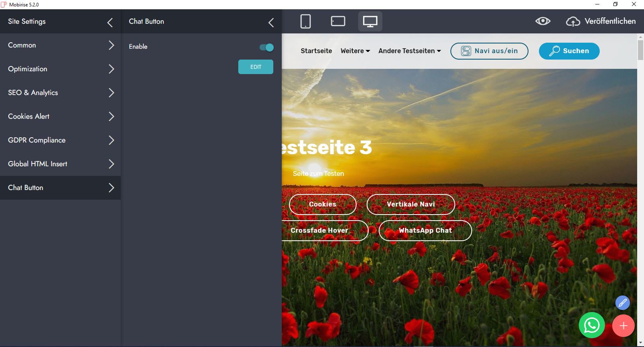Select the desktop view icon
Screen dimensions: 644x347
tap(370, 21)
